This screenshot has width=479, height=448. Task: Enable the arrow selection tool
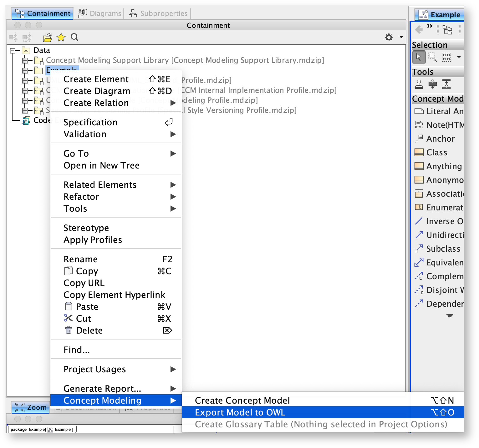pyautogui.click(x=419, y=57)
